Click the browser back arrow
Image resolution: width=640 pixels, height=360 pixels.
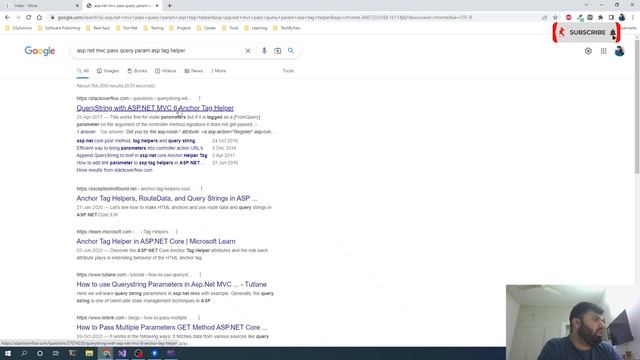coord(7,18)
